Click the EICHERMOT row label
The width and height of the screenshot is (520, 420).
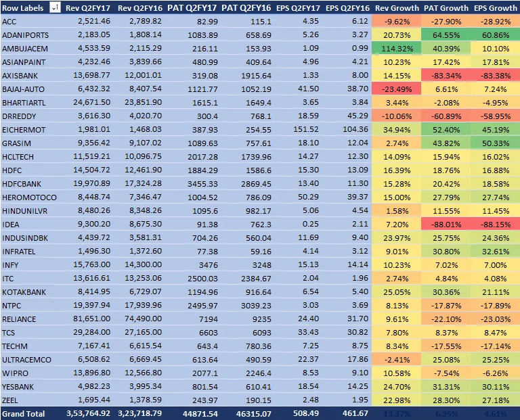24,130
